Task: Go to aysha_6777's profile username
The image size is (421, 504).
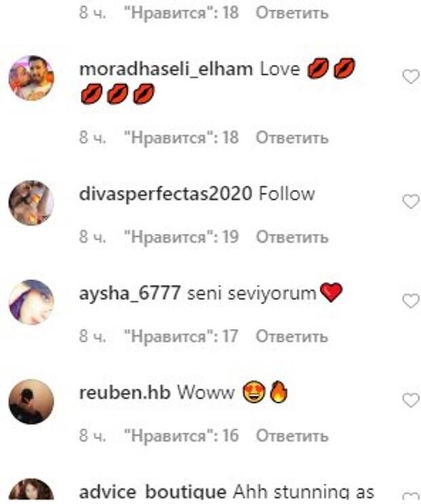Action: (130, 294)
